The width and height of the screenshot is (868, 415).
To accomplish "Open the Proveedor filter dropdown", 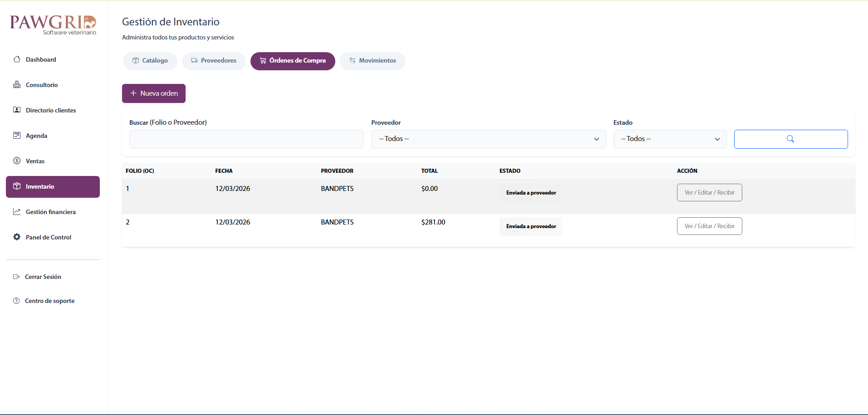I will (488, 139).
